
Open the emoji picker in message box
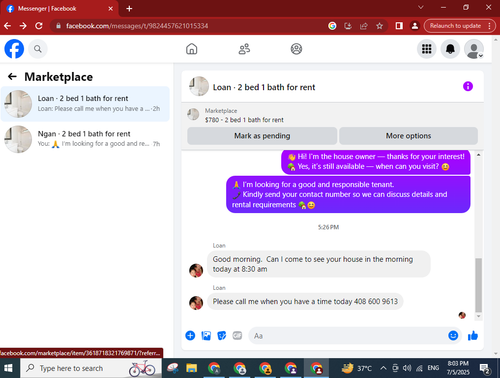453,335
